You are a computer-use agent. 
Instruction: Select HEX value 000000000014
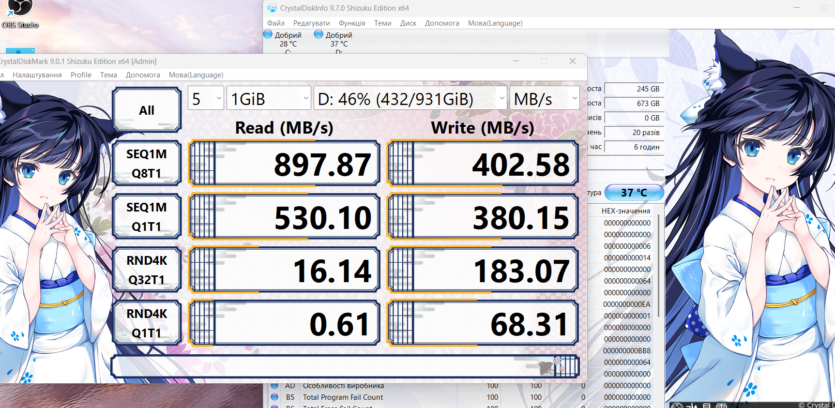(x=627, y=258)
